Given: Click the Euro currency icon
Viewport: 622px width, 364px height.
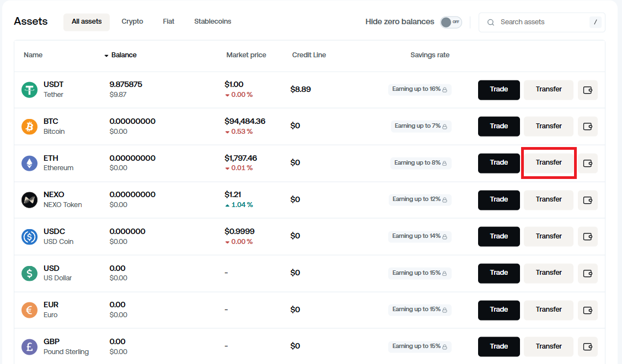Looking at the screenshot, I should pyautogui.click(x=29, y=309).
